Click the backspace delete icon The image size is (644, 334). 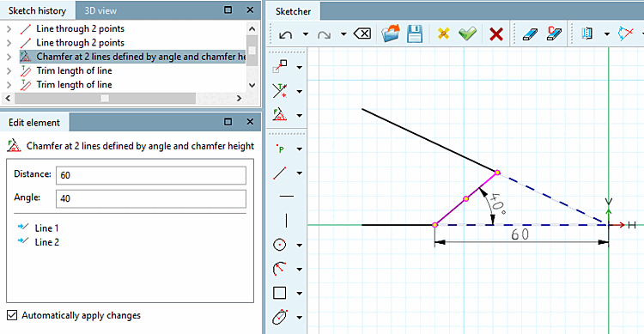(x=361, y=33)
